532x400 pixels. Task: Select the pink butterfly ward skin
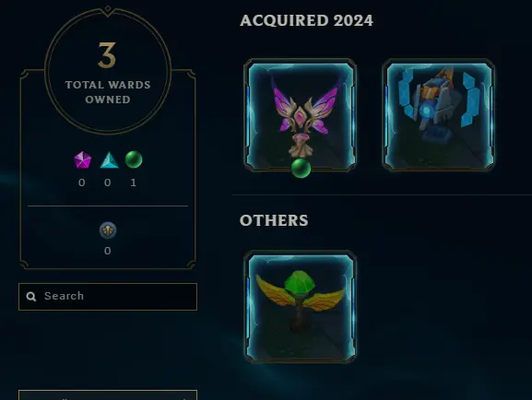pos(300,115)
